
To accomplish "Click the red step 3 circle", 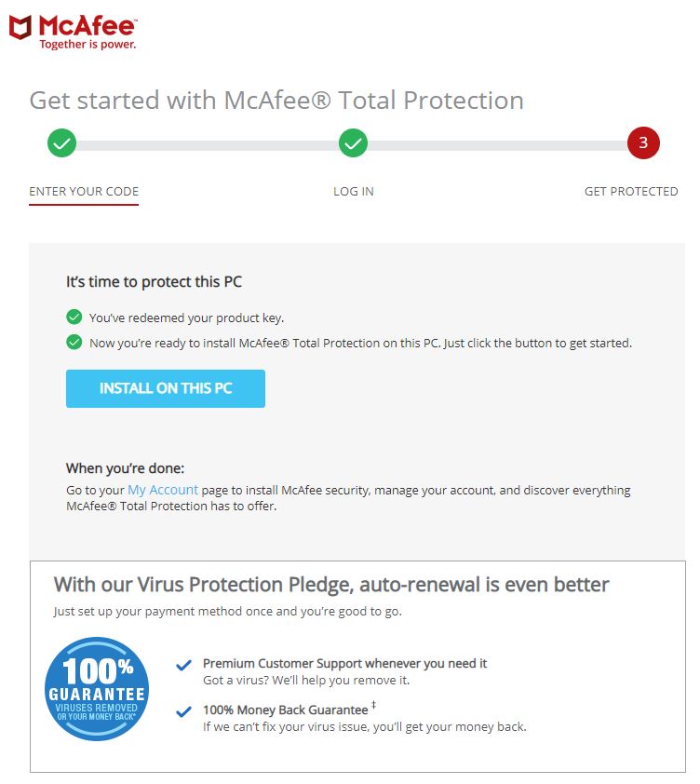I will point(643,143).
